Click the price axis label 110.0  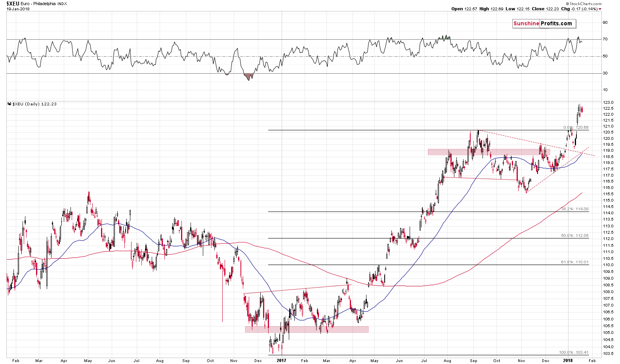pos(608,265)
